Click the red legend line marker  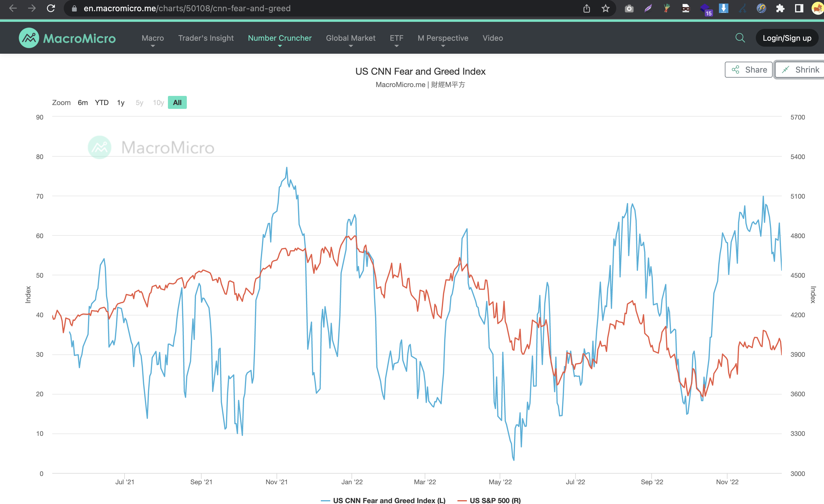tap(462, 500)
